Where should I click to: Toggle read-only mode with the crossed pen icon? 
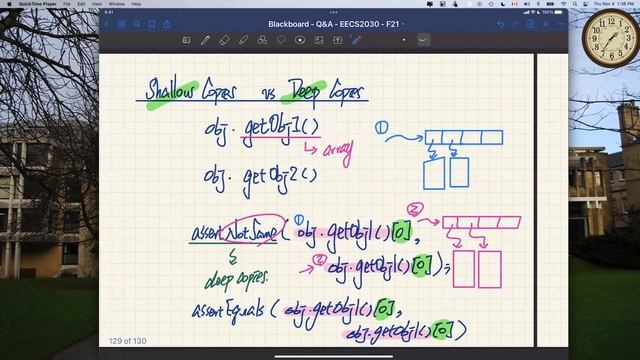[x=546, y=24]
